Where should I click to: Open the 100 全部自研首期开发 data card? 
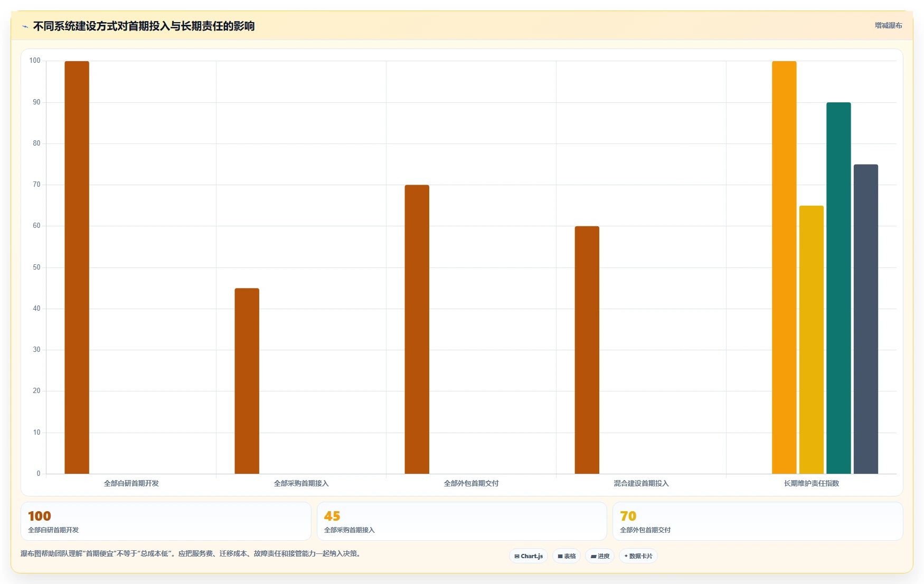coord(166,521)
